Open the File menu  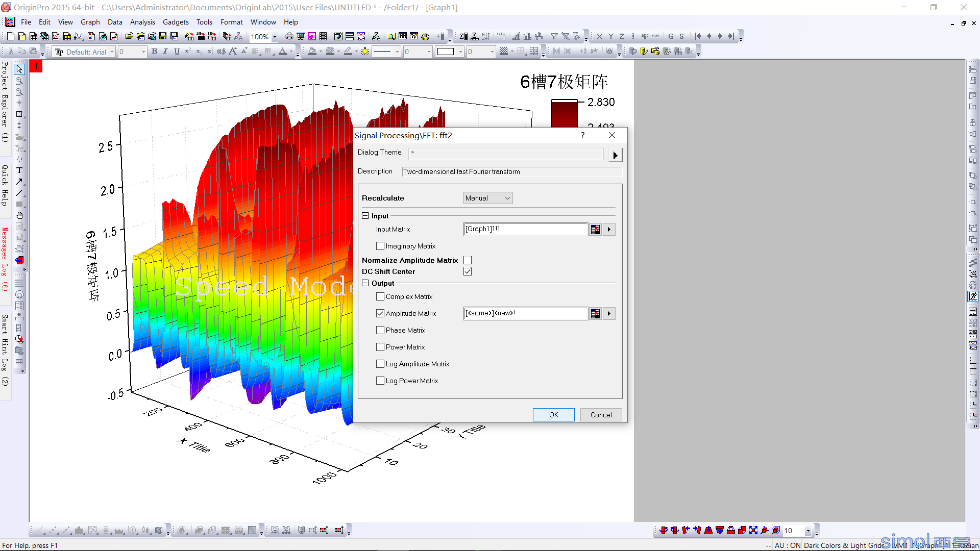click(x=26, y=22)
